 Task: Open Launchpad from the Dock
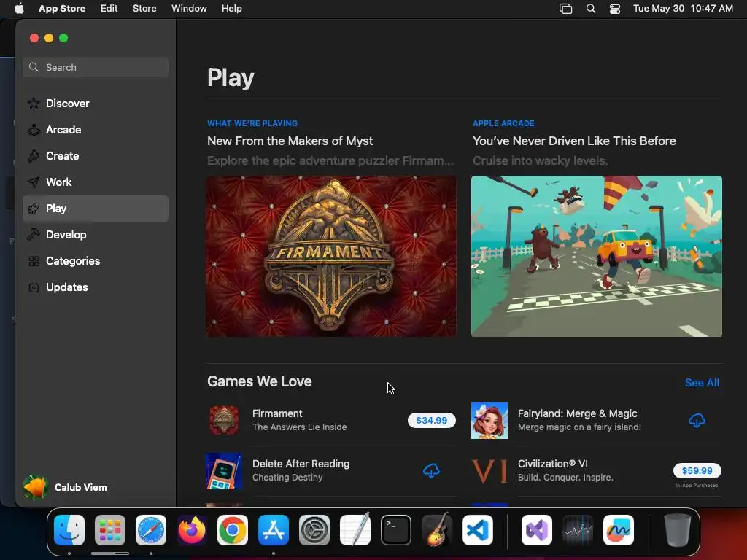tap(110, 530)
